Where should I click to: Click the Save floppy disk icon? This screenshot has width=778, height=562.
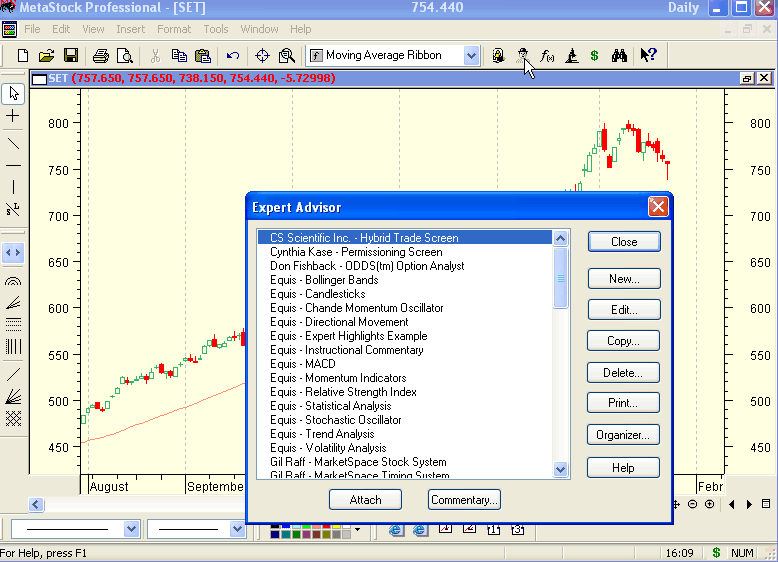71,56
